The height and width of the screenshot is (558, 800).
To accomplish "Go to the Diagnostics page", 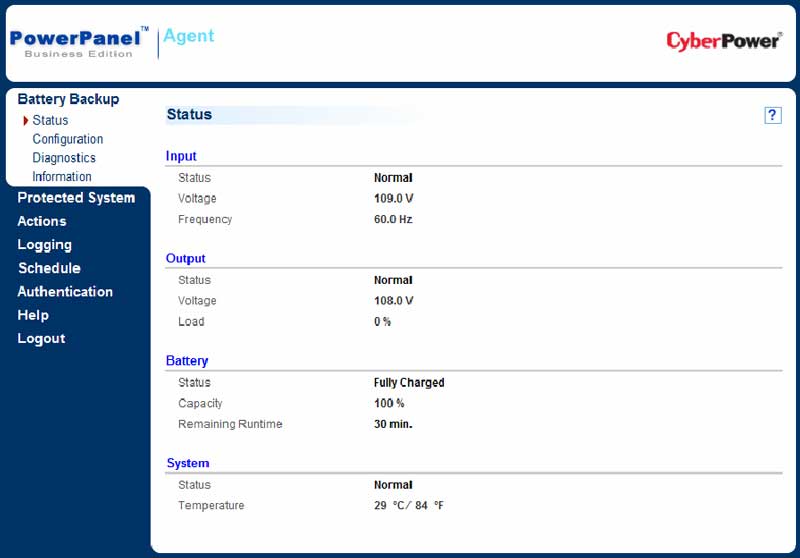I will (x=64, y=158).
